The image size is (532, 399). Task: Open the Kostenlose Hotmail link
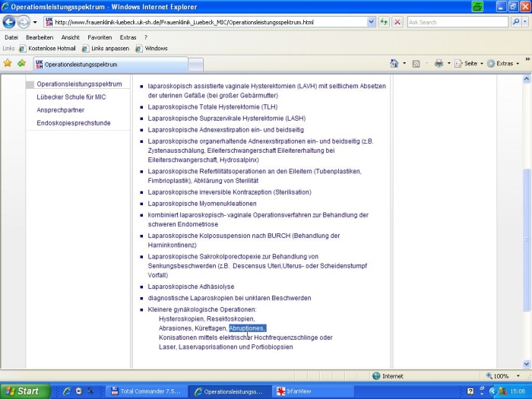[47, 49]
